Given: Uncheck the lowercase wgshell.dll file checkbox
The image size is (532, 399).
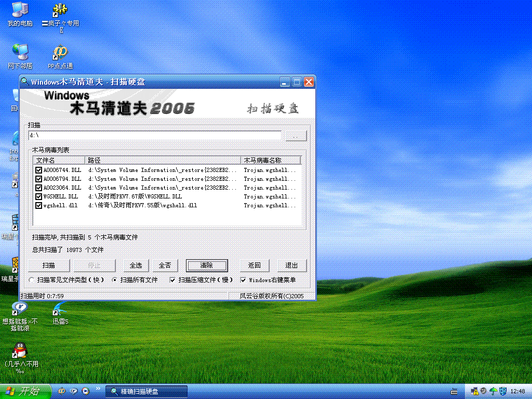Looking at the screenshot, I should pos(38,205).
